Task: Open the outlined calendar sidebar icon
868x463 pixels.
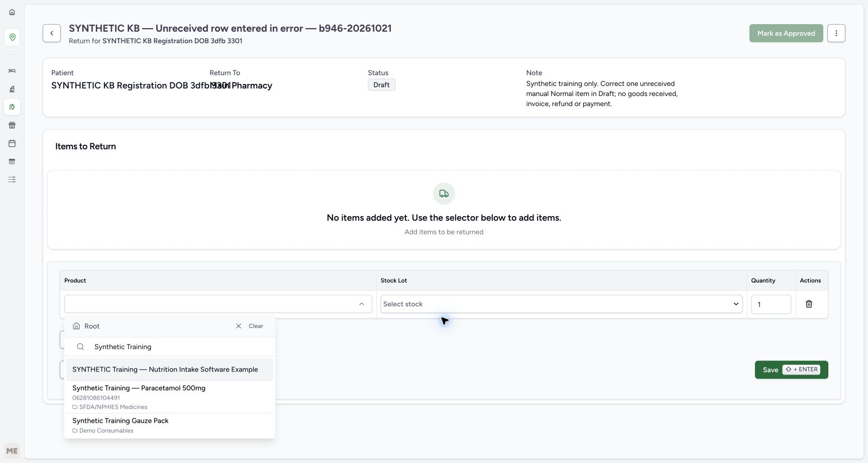Action: coord(12,143)
